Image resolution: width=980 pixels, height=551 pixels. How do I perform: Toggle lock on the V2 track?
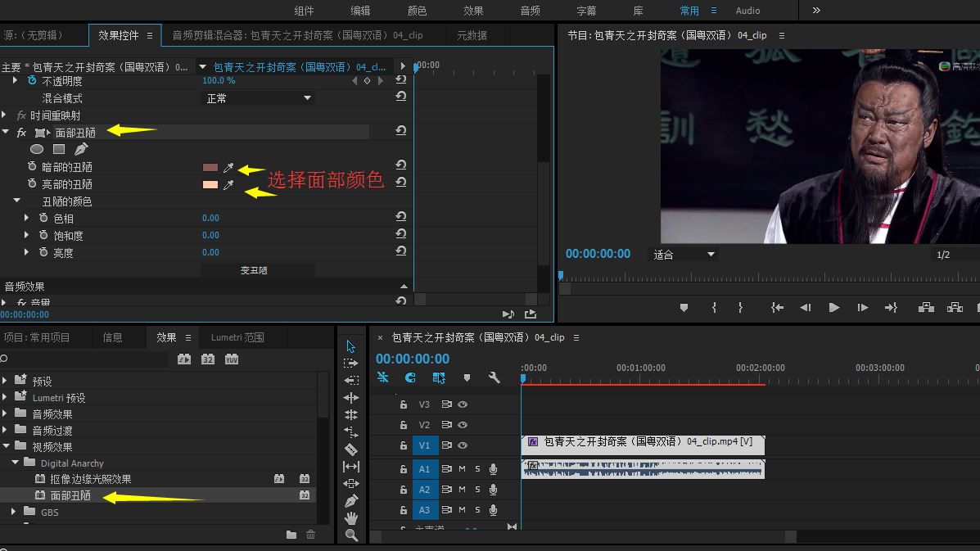pos(403,425)
